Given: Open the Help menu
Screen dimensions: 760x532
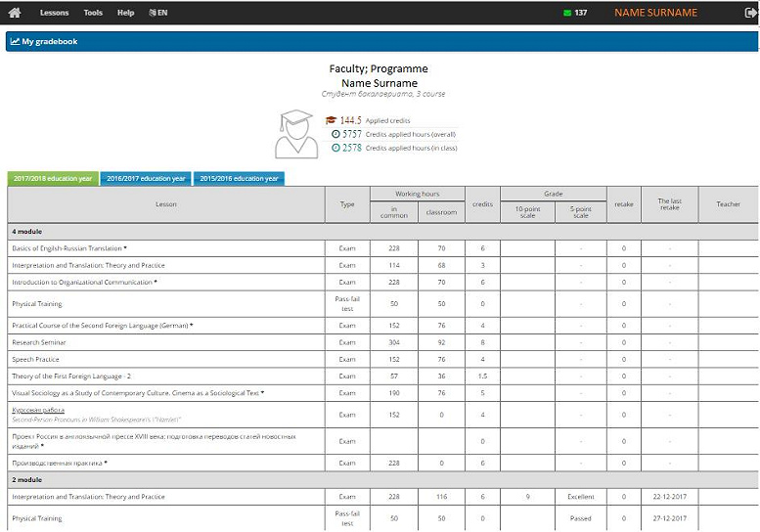Looking at the screenshot, I should coord(125,13).
